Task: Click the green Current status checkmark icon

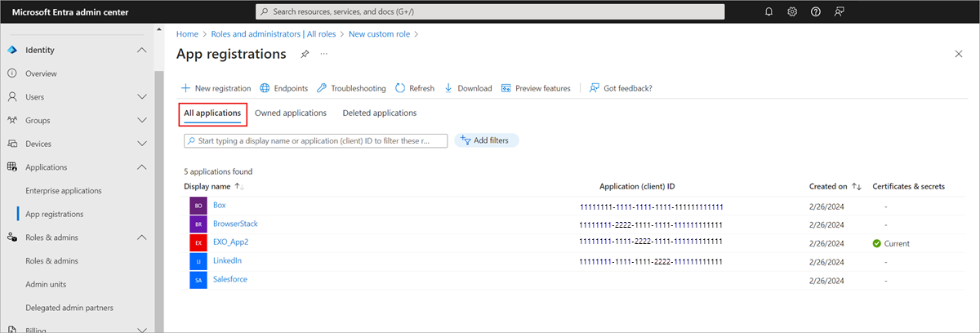Action: pyautogui.click(x=876, y=243)
